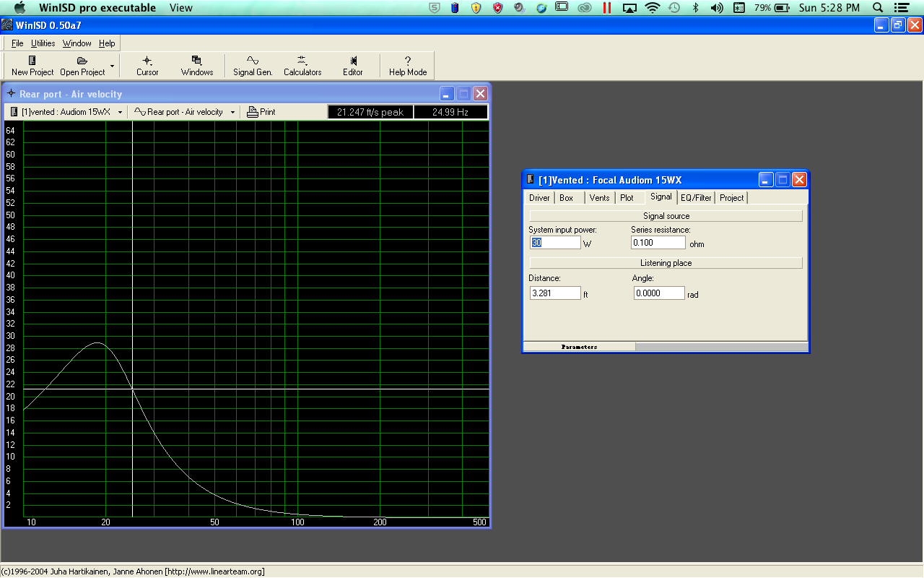Screen dimensions: 924x578
Task: Enable Help Mode from toolbar
Action: [x=408, y=66]
